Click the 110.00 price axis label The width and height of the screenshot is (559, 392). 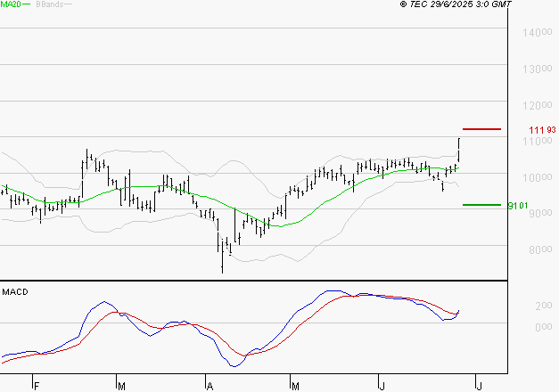tap(538, 141)
